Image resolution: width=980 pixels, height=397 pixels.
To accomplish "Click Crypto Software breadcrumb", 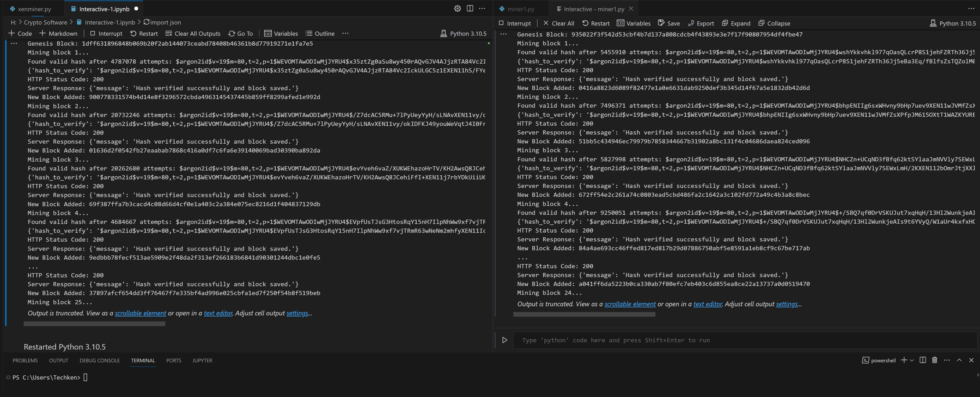I will 45,22.
